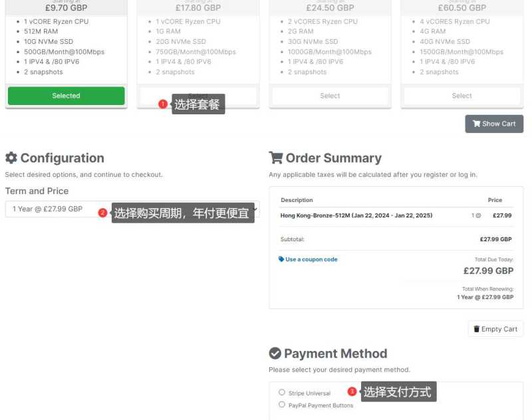Click the Selected button on the £9.70 plan
532x420 pixels.
tap(66, 96)
